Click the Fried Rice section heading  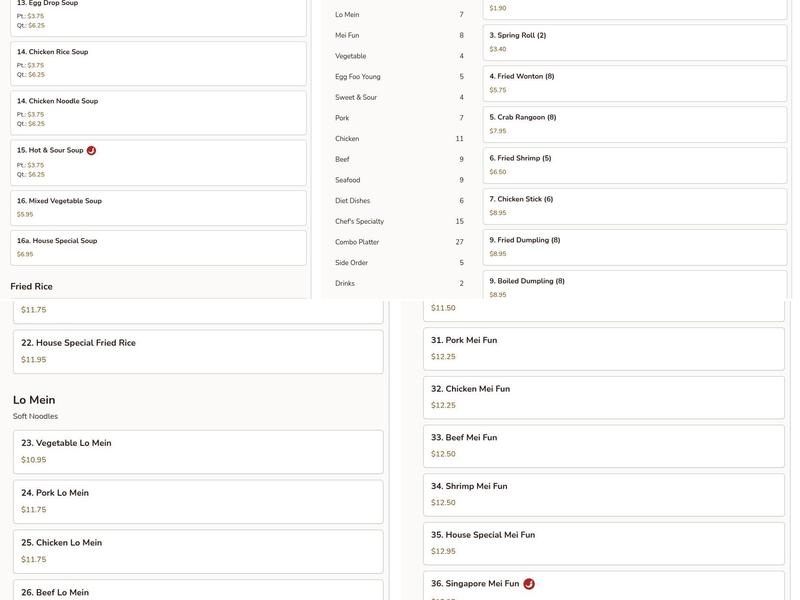point(32,287)
